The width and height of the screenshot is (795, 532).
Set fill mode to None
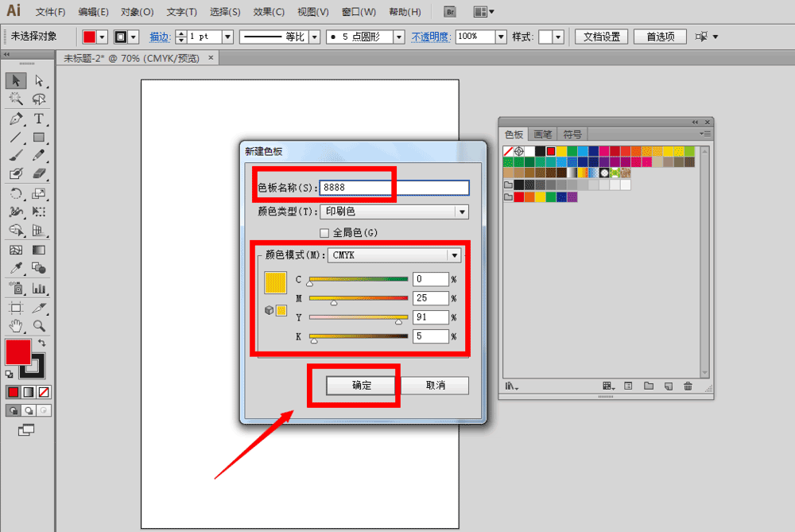click(x=44, y=392)
